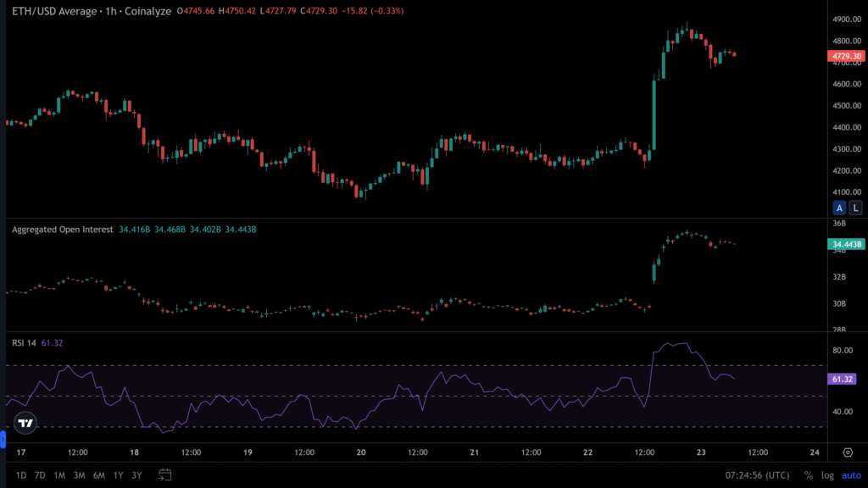This screenshot has height=488, width=868.
Task: Open chart settings hexagon gear icon
Action: pos(847,452)
